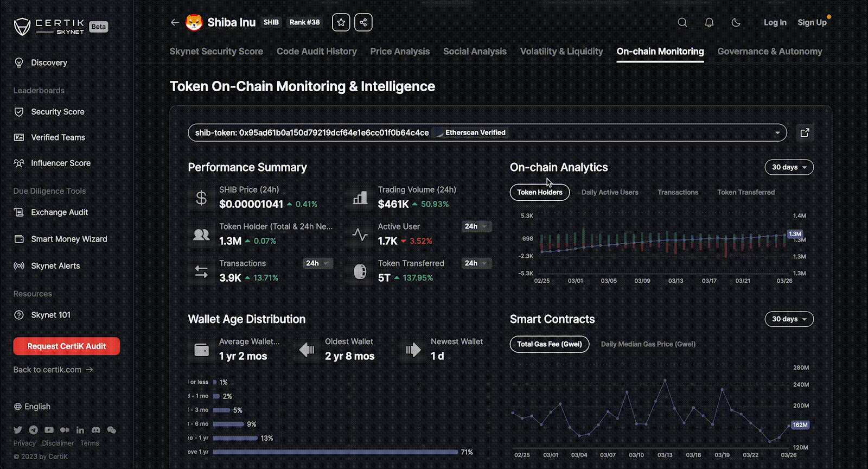Go back with the left arrow icon
This screenshot has height=469, width=868.
click(x=175, y=22)
